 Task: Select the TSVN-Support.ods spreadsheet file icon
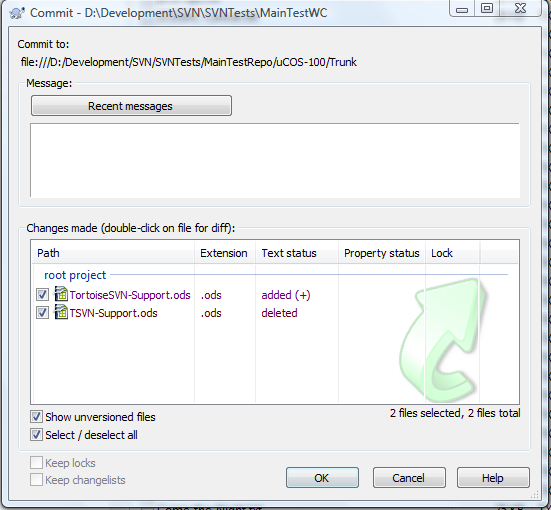[x=61, y=312]
